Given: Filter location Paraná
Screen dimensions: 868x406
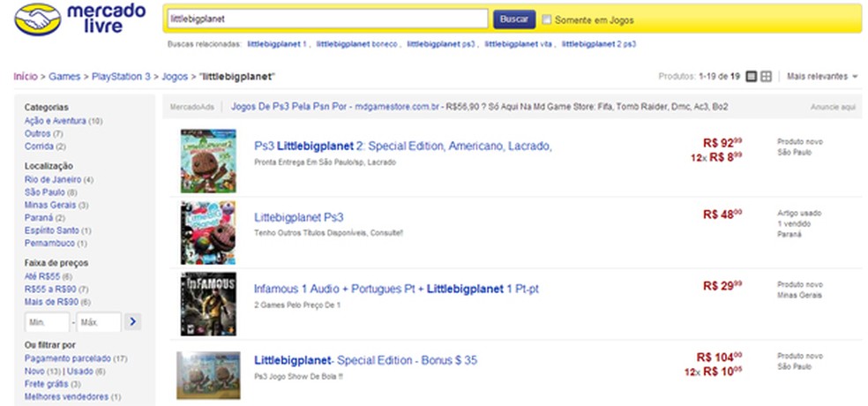Looking at the screenshot, I should [x=39, y=218].
